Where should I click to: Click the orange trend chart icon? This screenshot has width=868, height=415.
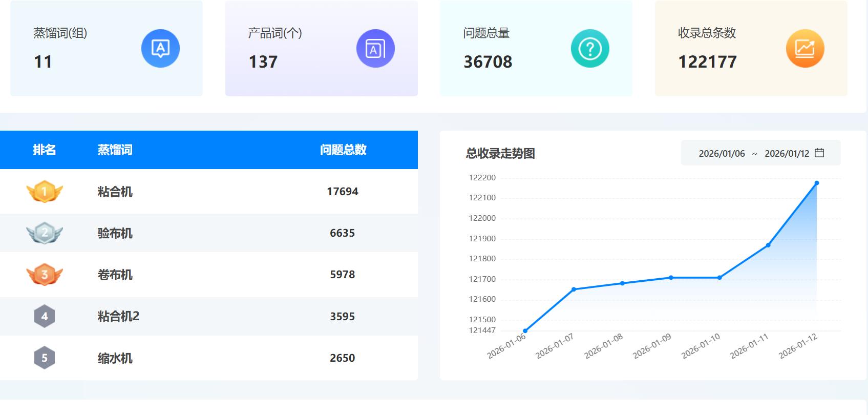pos(805,49)
